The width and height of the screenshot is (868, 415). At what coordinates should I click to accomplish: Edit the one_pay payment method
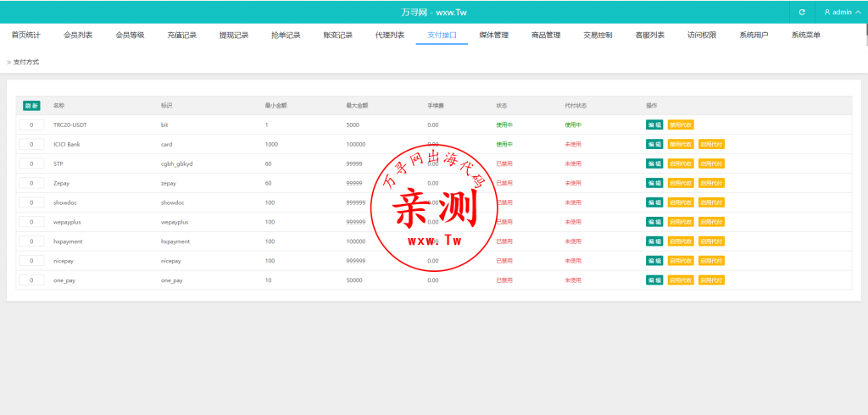pos(654,280)
